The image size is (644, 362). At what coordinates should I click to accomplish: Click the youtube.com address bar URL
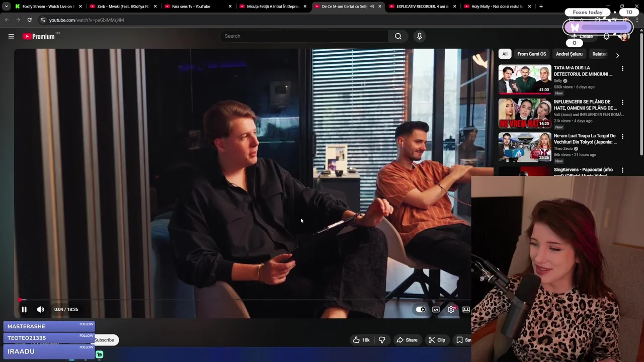pyautogui.click(x=87, y=20)
